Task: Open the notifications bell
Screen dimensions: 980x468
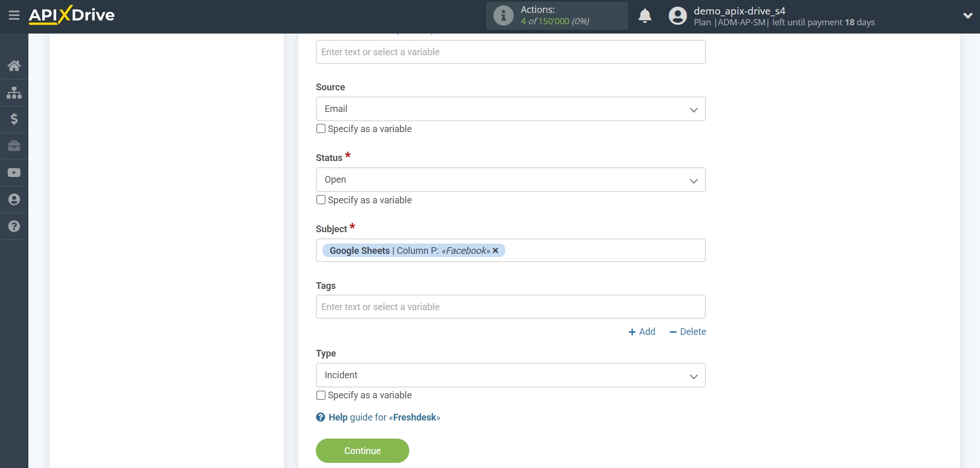Action: [x=645, y=16]
